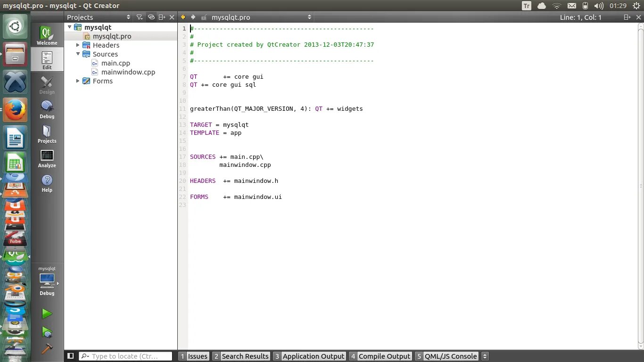Switch to Edit mode
The width and height of the screenshot is (644, 362).
pos(47,60)
